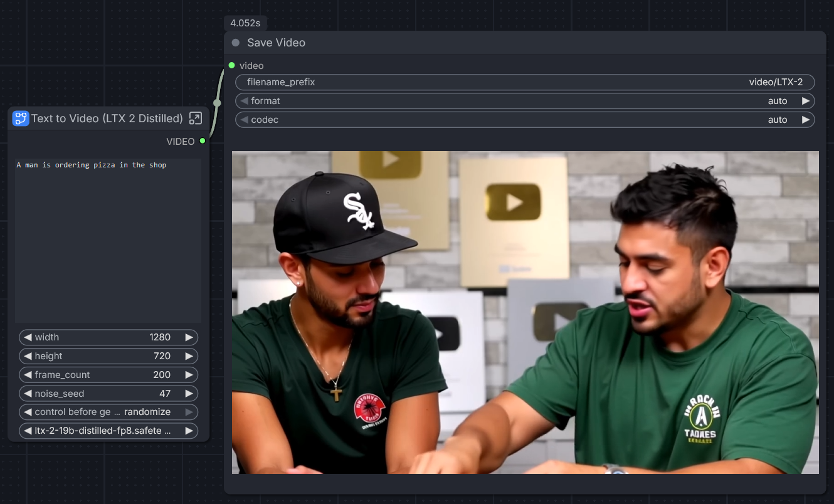
Task: Click the filename_prefix field
Action: [x=525, y=82]
